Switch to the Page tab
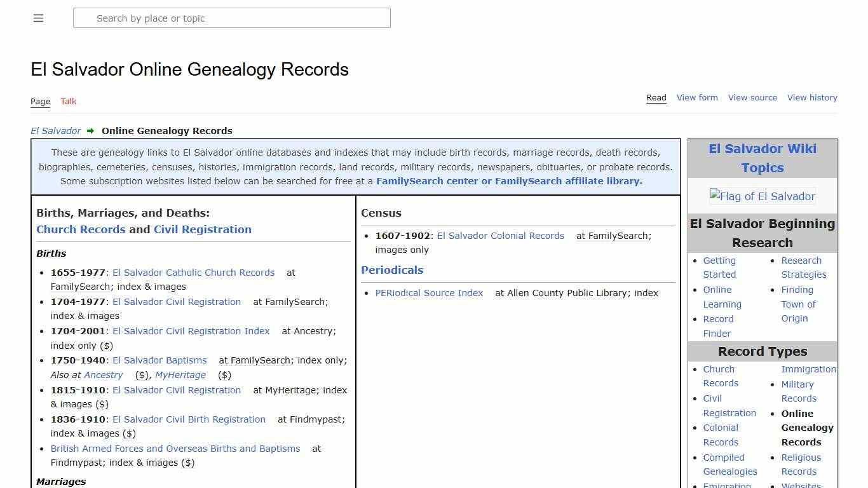868x488 pixels. [x=40, y=101]
